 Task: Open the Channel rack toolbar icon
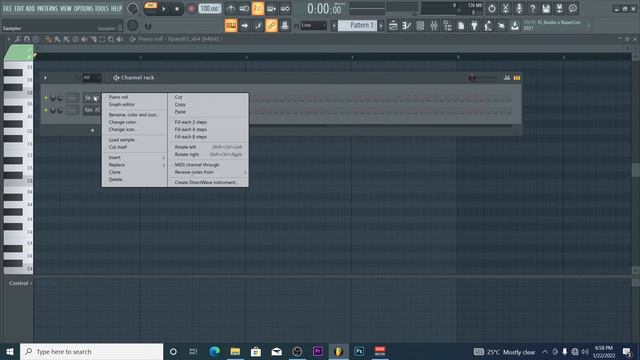pos(420,26)
